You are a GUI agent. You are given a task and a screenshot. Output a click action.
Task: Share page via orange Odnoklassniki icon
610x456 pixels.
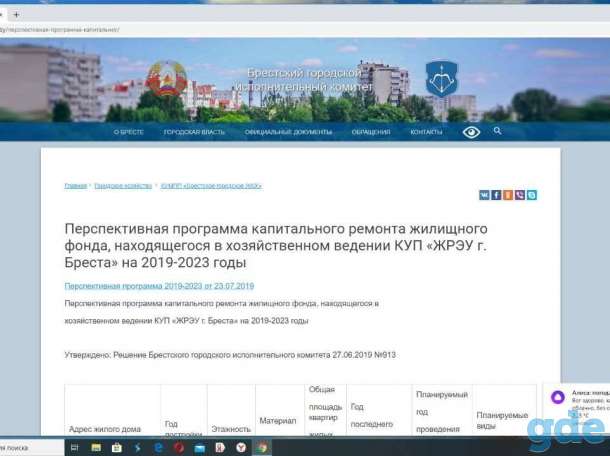(508, 195)
